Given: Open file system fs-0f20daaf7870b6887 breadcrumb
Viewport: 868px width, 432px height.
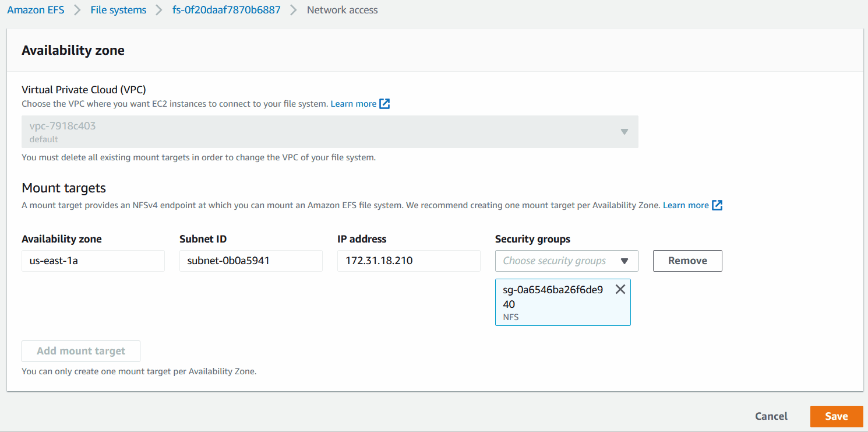Looking at the screenshot, I should [226, 9].
